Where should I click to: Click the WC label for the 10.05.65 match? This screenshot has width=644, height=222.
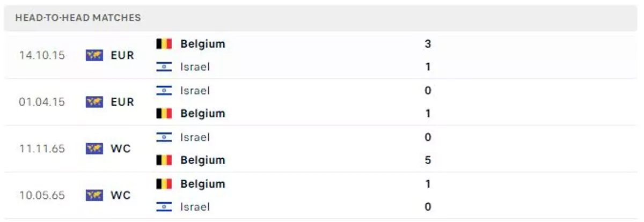click(121, 195)
